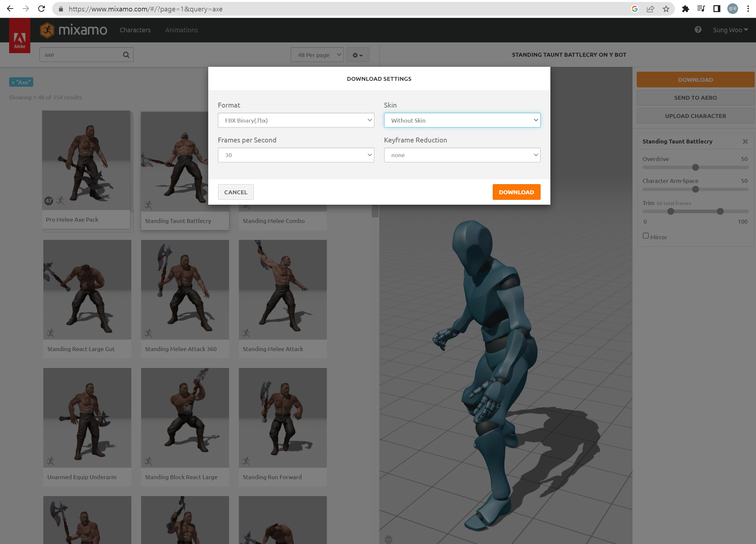Click Send to Aero

[x=695, y=98]
